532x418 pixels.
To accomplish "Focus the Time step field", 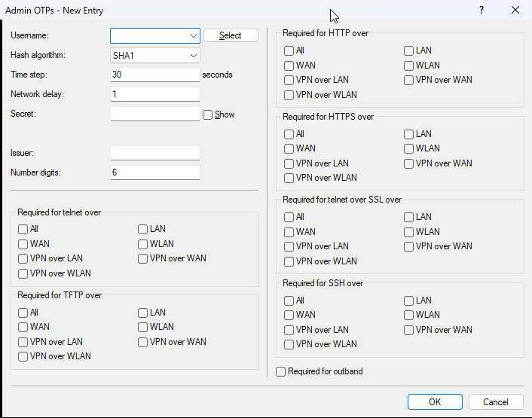I will [x=154, y=75].
